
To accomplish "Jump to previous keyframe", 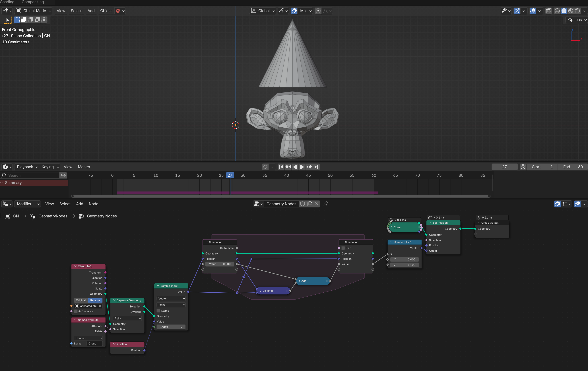I will (288, 167).
